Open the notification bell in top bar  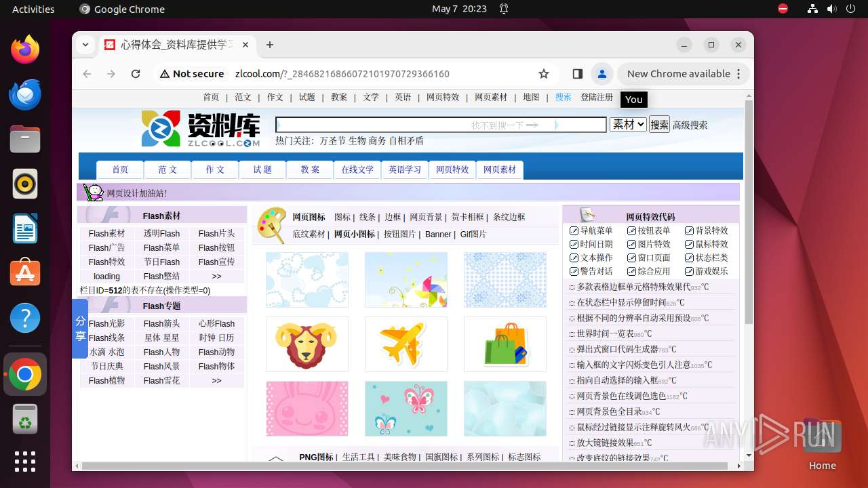tap(504, 9)
